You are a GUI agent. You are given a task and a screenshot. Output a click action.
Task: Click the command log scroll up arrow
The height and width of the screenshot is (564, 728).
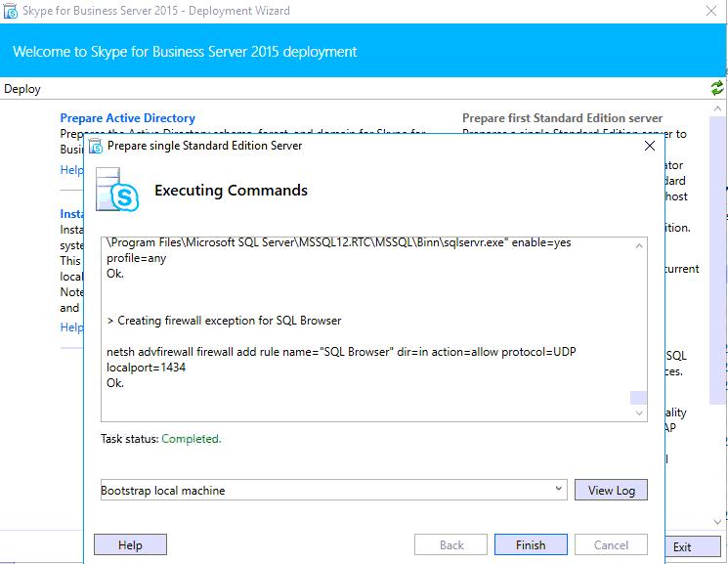click(x=639, y=245)
